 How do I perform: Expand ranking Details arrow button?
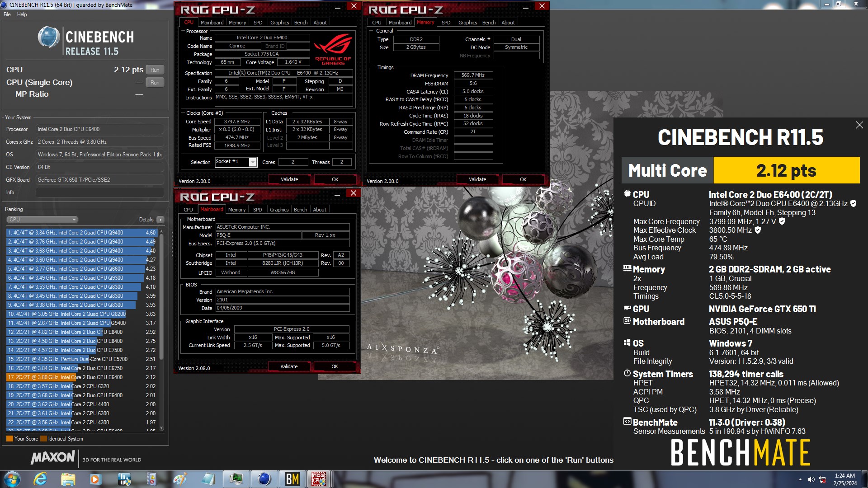pos(160,220)
